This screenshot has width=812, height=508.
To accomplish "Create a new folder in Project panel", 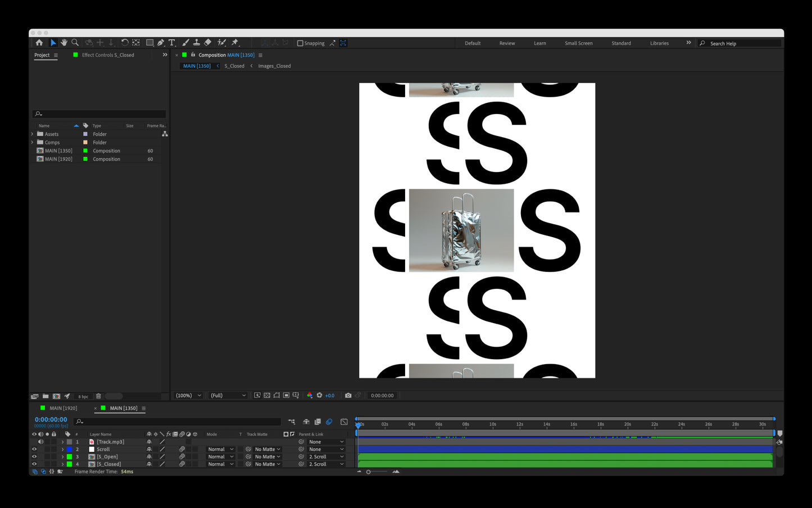I will point(46,396).
